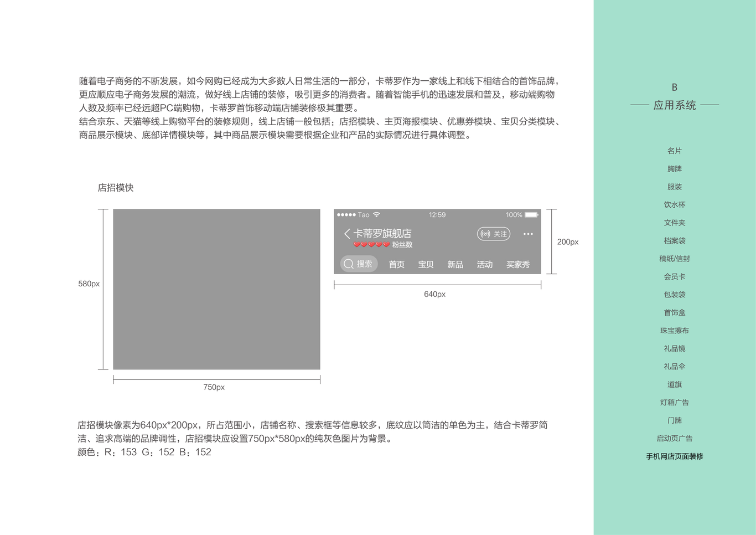Click the Tao carrier label in status bar
This screenshot has height=535, width=756.
tap(364, 215)
